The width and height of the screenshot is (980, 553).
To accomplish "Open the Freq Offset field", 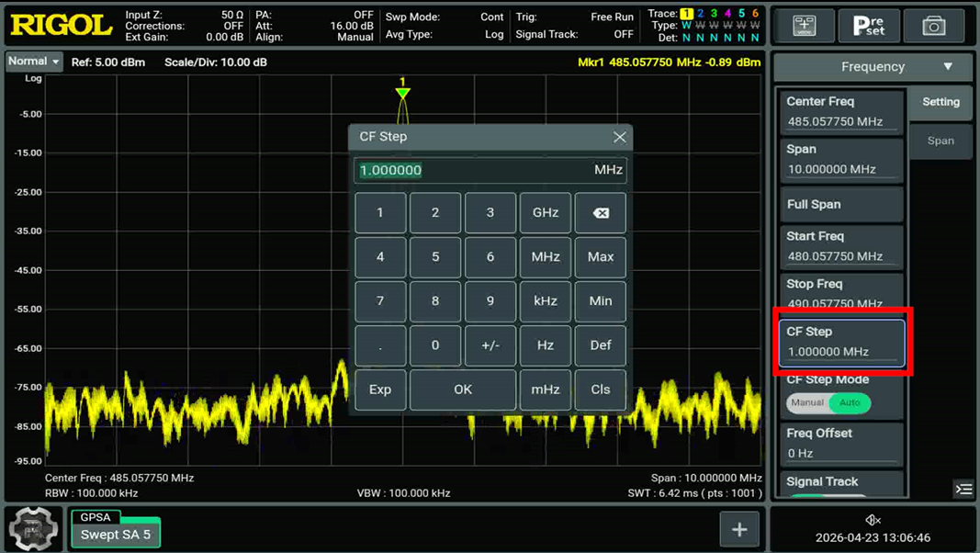I will click(841, 444).
